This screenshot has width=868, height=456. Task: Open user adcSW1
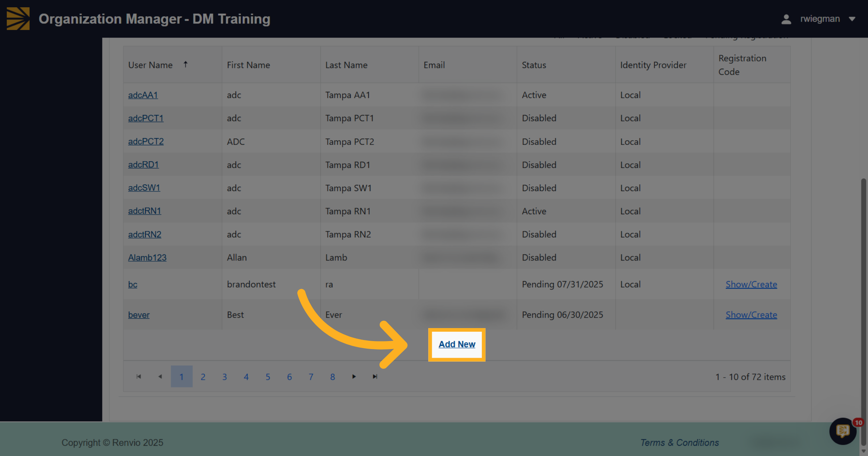(144, 188)
